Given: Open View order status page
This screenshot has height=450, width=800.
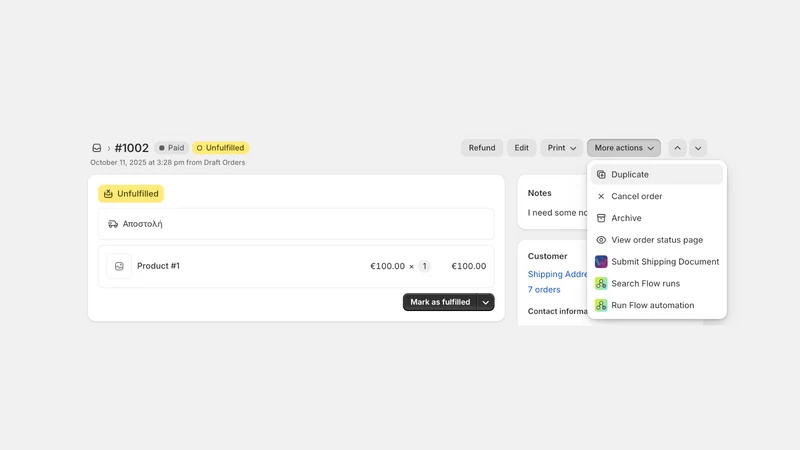Looking at the screenshot, I should coord(657,240).
